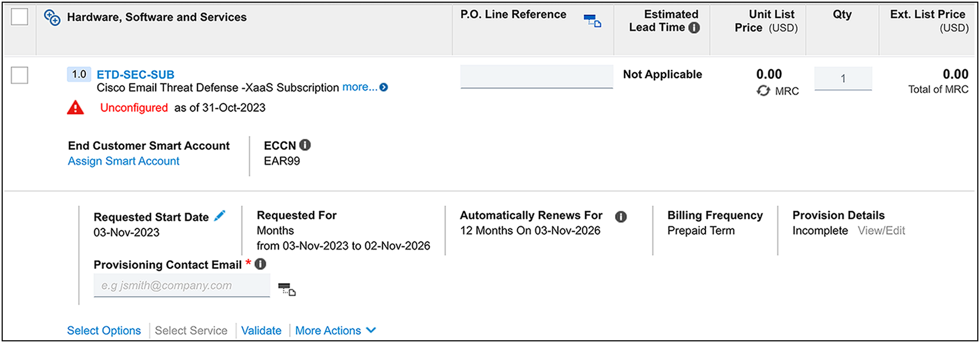This screenshot has width=980, height=343.
Task: Click the Estimated Lead Time info icon
Action: coord(693,28)
